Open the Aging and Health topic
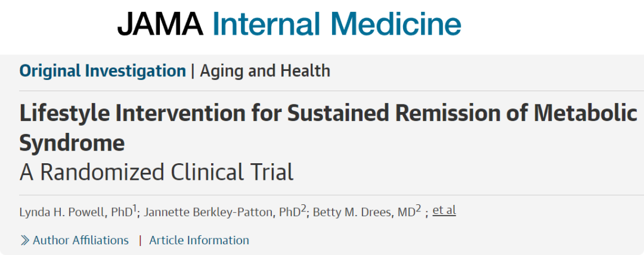Image resolution: width=644 pixels, height=255 pixels. [265, 71]
